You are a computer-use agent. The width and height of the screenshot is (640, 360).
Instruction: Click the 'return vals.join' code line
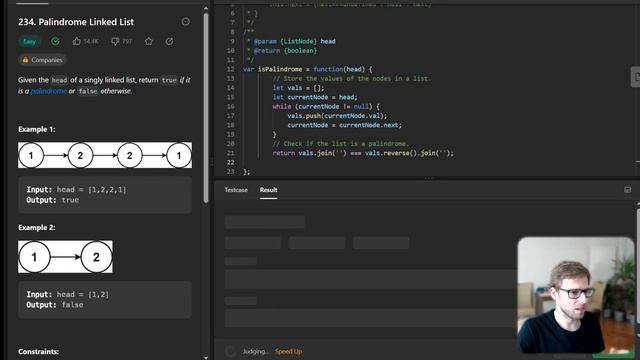pos(363,153)
